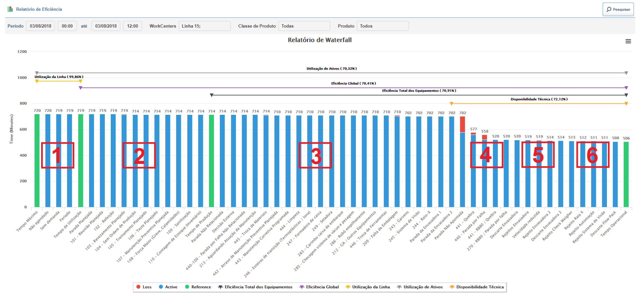Open the Produto Todos dropdown
This screenshot has height=298, width=644.
pyautogui.click(x=382, y=26)
